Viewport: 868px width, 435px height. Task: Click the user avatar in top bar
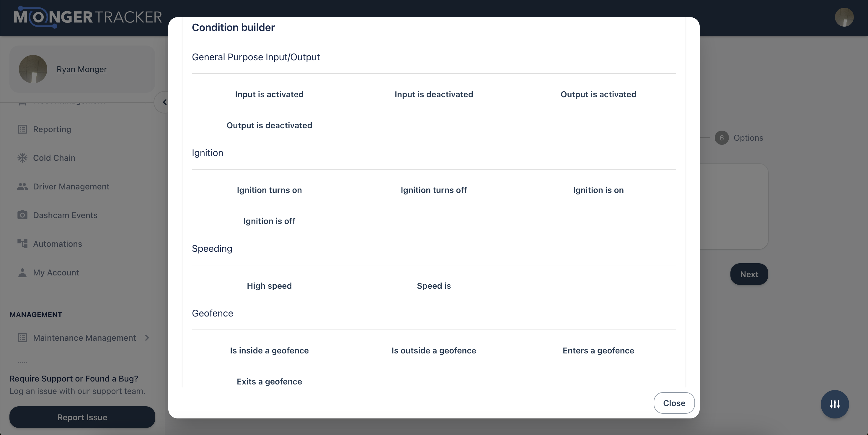844,17
